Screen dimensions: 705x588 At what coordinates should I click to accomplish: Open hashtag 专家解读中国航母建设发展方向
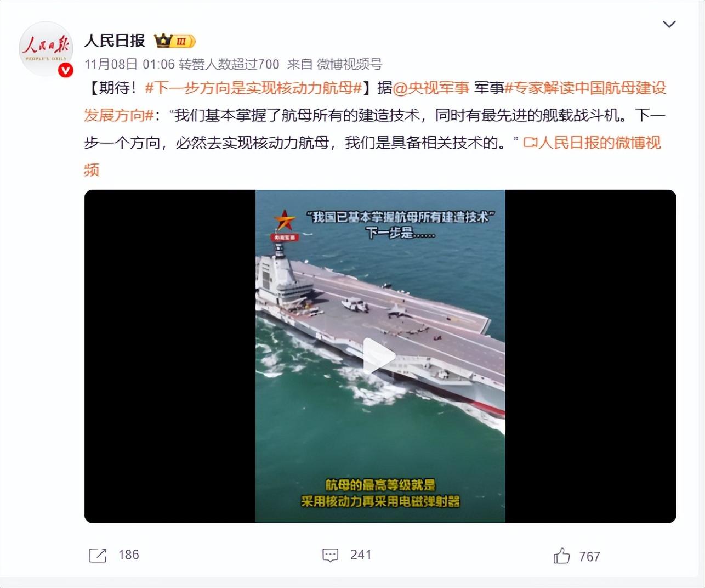[375, 101]
